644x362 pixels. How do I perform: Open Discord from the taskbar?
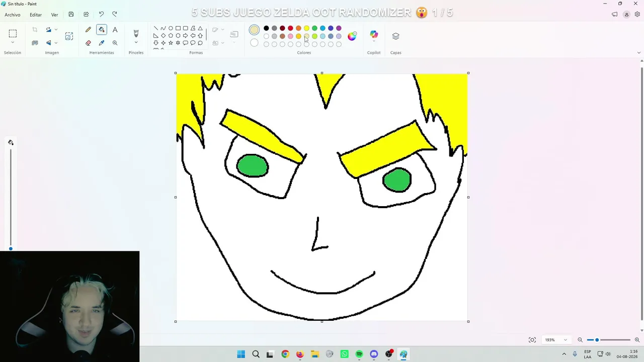[x=374, y=354]
